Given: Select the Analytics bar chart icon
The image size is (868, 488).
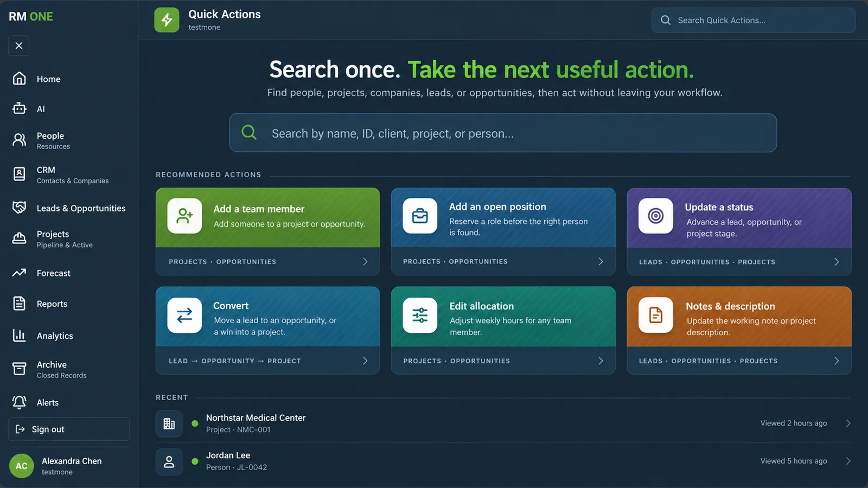Looking at the screenshot, I should tap(20, 336).
